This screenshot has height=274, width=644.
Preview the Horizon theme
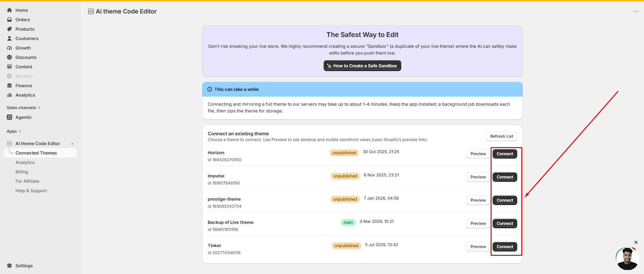click(x=478, y=154)
